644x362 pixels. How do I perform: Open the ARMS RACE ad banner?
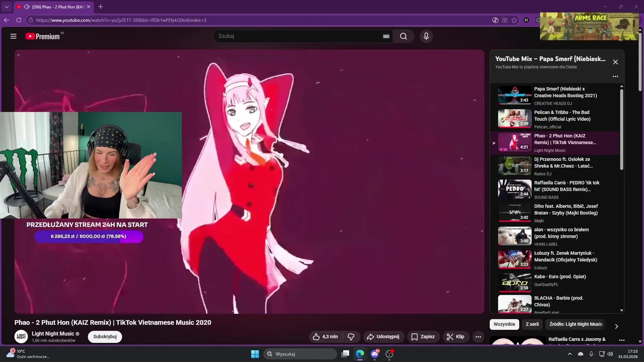click(x=589, y=26)
